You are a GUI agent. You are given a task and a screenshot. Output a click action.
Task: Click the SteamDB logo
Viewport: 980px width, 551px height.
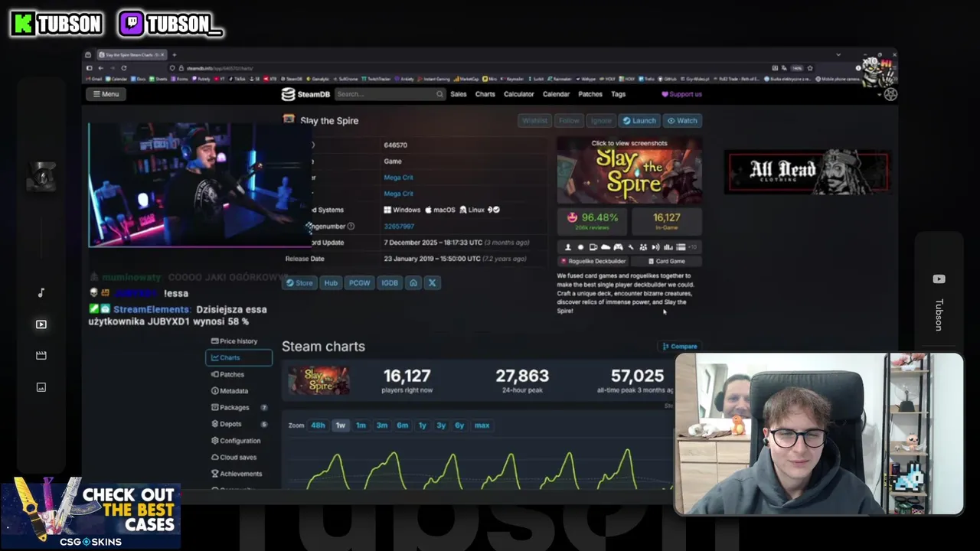(305, 94)
